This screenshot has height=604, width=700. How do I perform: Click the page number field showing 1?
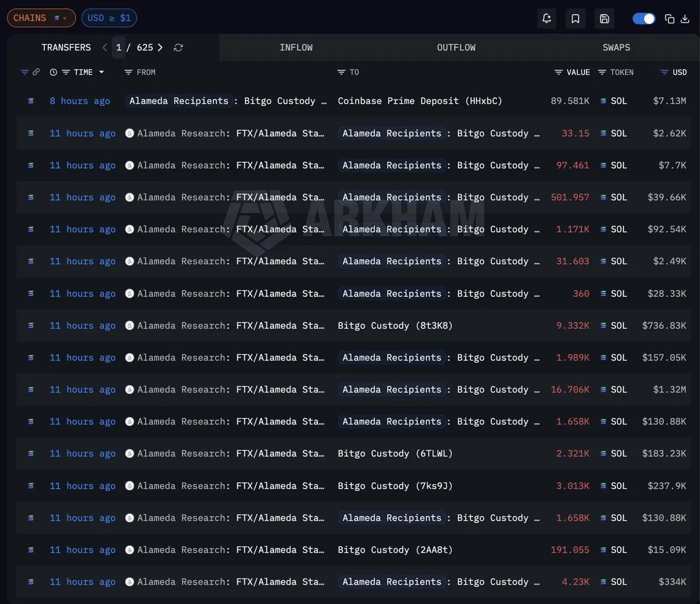[119, 48]
